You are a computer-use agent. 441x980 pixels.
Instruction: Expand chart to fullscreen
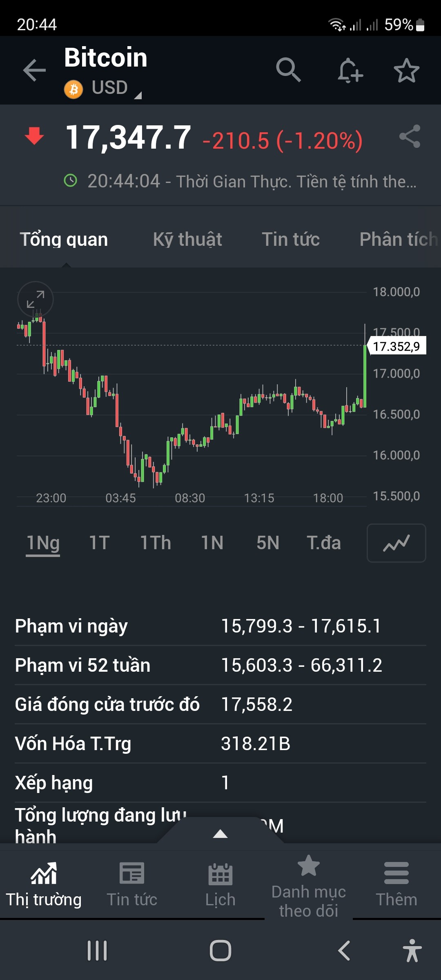click(x=36, y=299)
